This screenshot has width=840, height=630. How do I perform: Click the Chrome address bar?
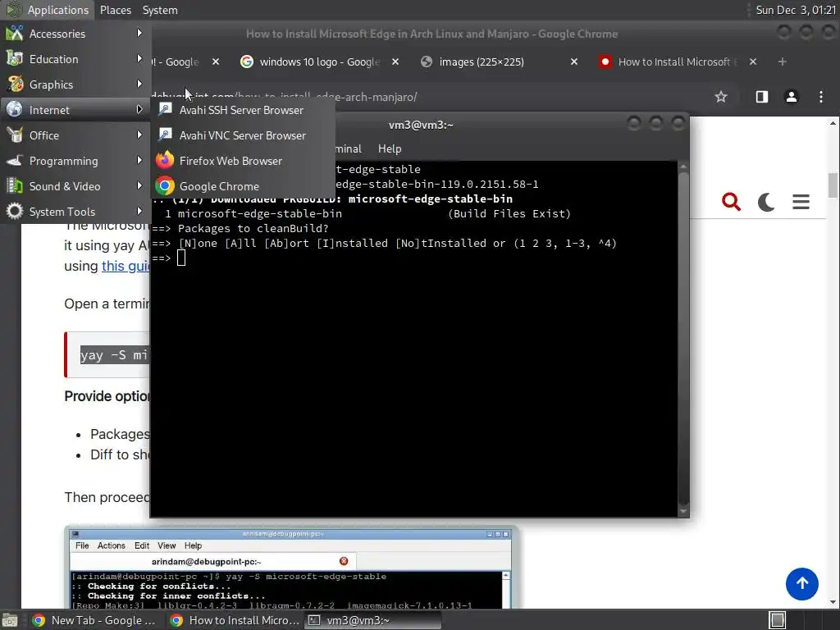(x=428, y=97)
